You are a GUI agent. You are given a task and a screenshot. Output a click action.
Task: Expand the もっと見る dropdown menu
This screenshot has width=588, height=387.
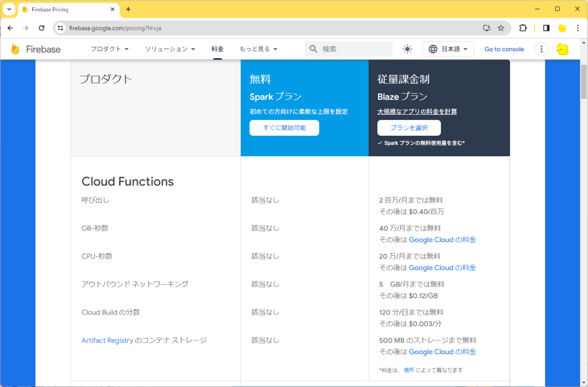point(259,49)
